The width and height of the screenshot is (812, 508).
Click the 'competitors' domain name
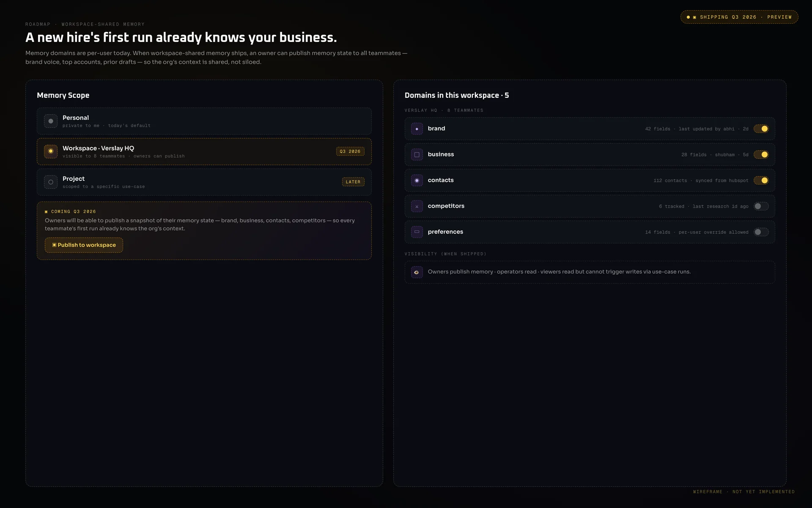(446, 206)
